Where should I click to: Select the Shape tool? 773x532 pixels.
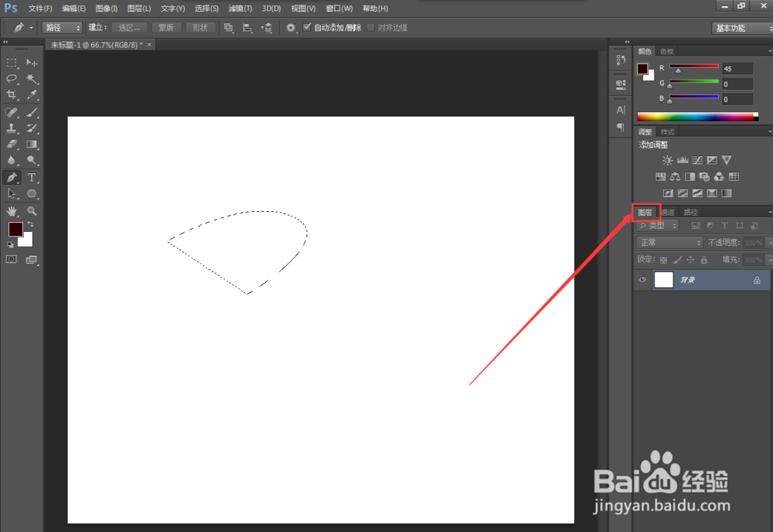32,194
